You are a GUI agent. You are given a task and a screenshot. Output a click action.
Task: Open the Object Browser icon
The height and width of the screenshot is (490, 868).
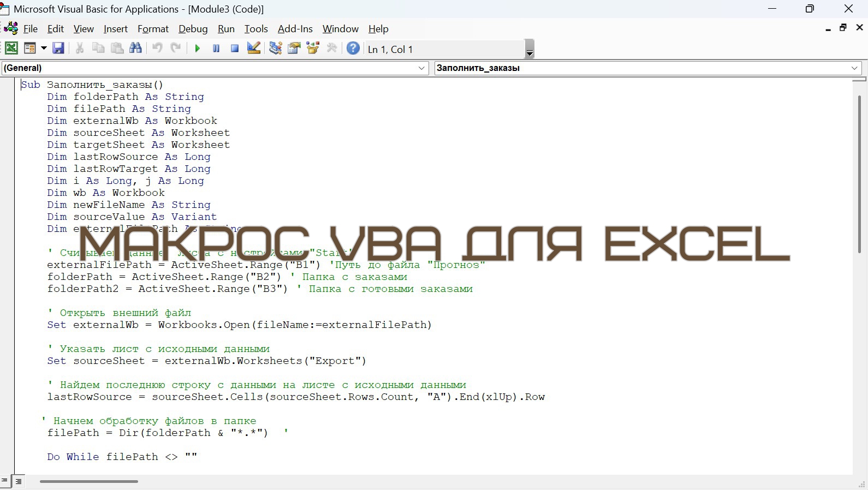click(313, 49)
